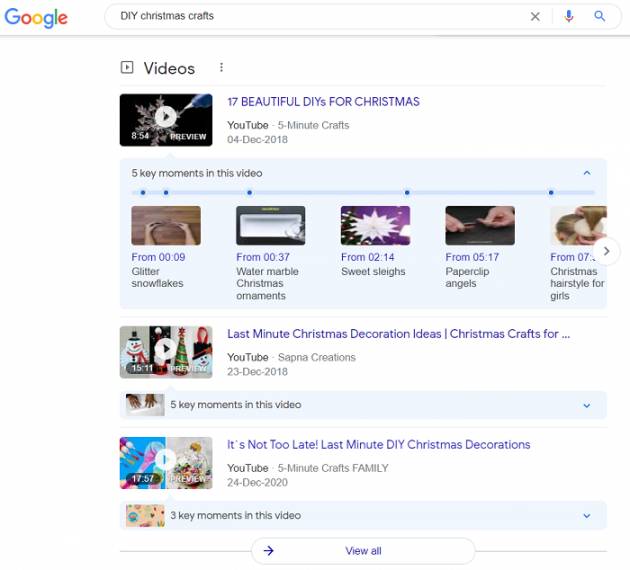Jump to the 05:17 timeline dot
Screen dimensions: 630x570
coord(407,192)
